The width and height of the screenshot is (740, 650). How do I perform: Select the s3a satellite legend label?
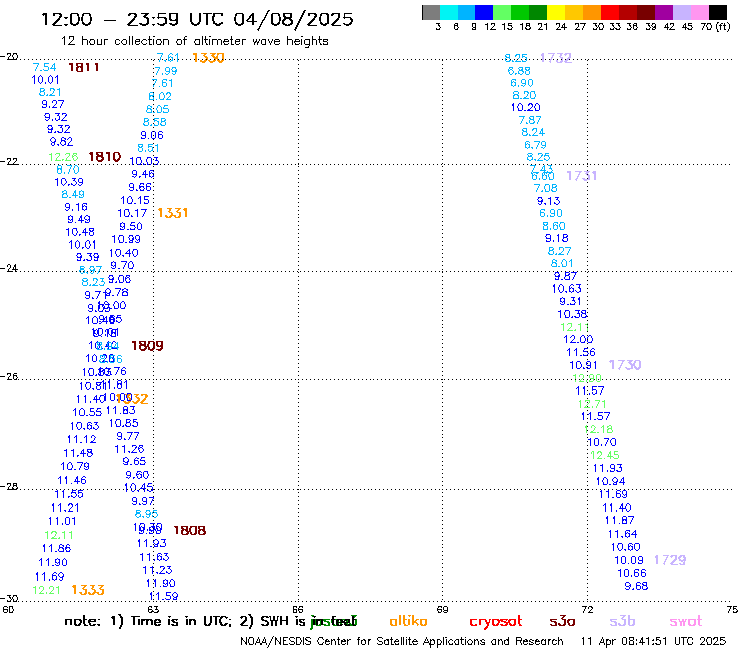click(x=562, y=621)
